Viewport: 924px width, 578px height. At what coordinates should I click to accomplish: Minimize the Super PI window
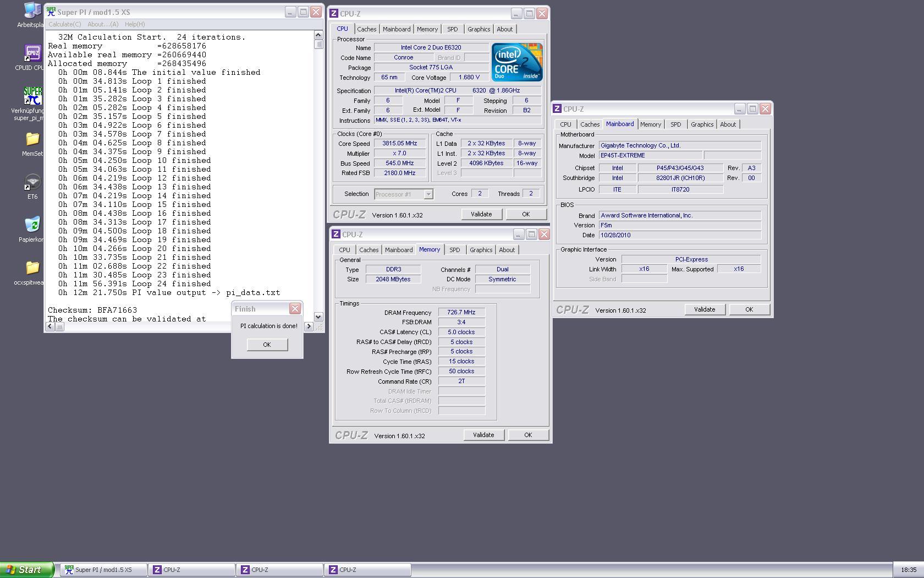click(x=290, y=12)
